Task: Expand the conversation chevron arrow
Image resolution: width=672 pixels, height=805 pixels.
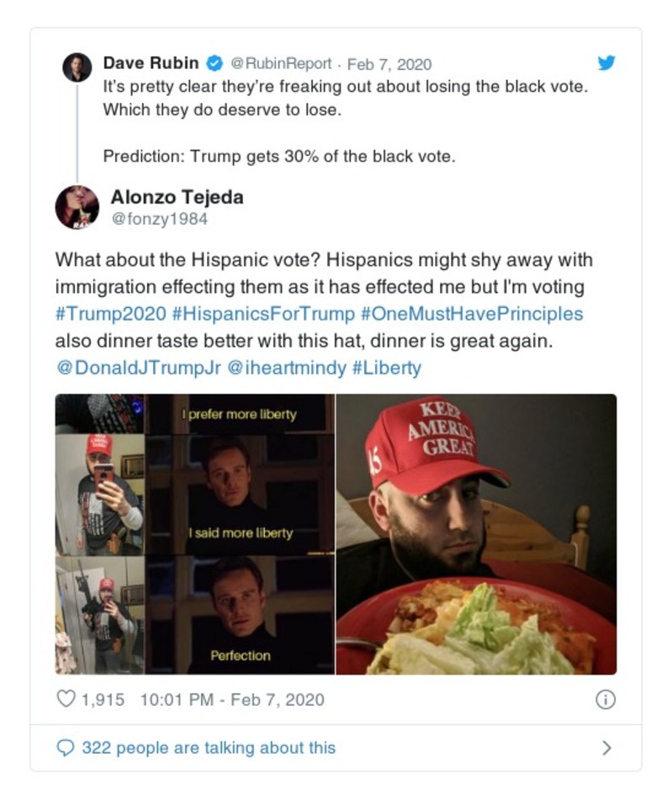Action: pyautogui.click(x=607, y=748)
